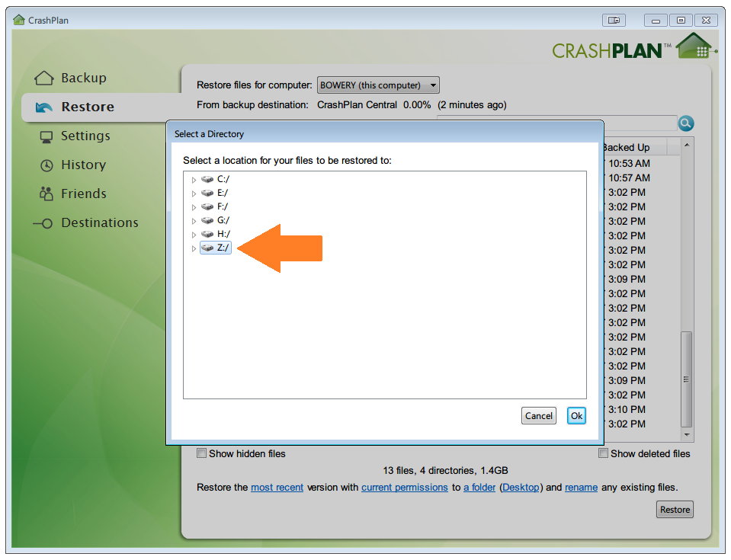Select the F:/ drive label

coord(223,206)
